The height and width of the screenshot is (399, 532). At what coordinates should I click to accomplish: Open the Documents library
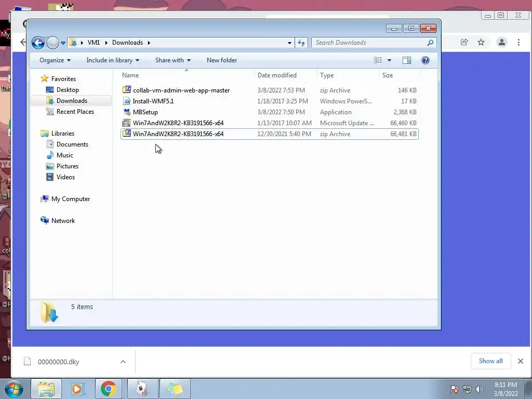point(72,144)
